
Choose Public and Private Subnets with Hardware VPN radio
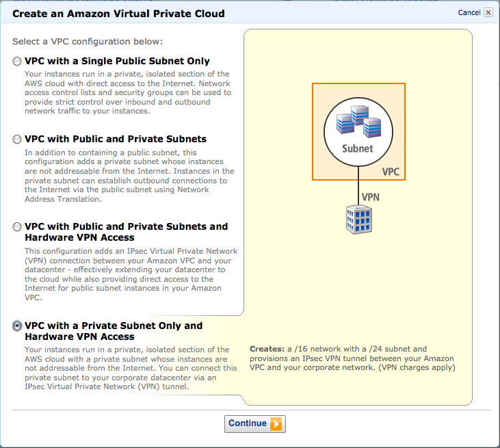point(17,226)
